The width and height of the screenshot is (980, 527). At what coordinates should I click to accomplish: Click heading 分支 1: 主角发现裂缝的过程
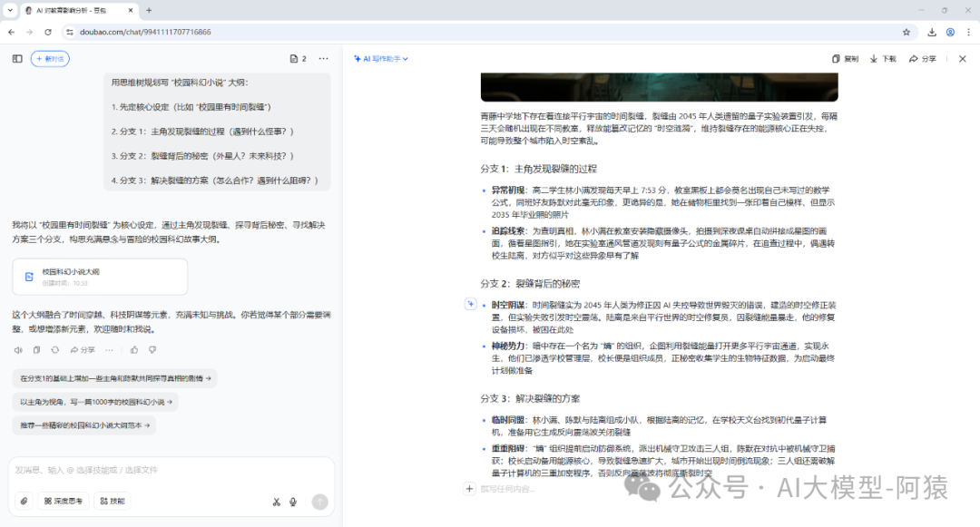(539, 170)
